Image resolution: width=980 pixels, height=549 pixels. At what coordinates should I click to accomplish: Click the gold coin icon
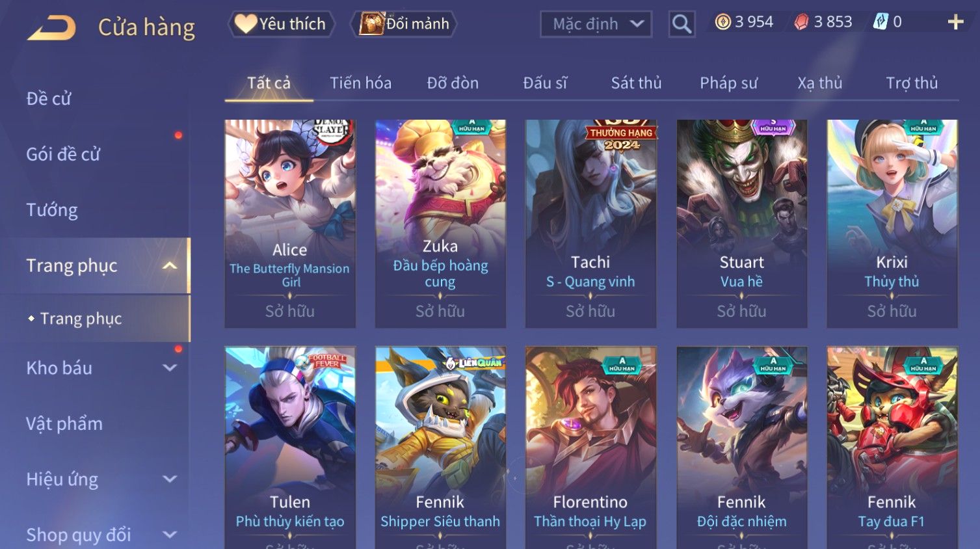(x=722, y=22)
